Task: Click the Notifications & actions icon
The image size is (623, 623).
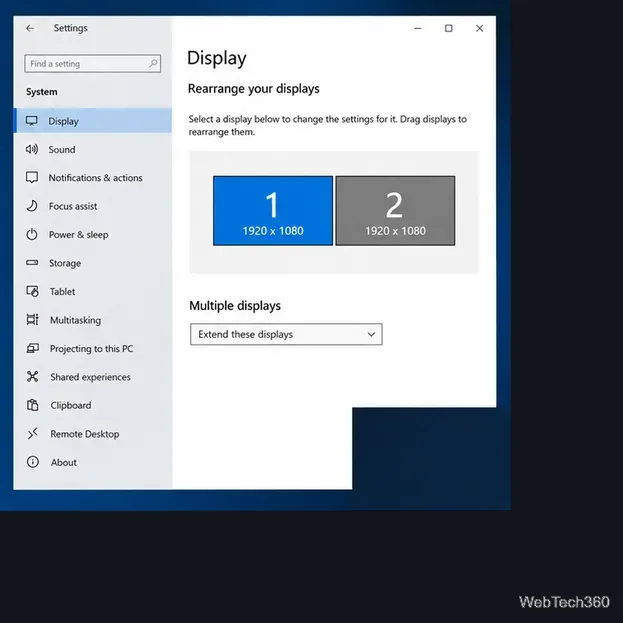Action: 32,178
